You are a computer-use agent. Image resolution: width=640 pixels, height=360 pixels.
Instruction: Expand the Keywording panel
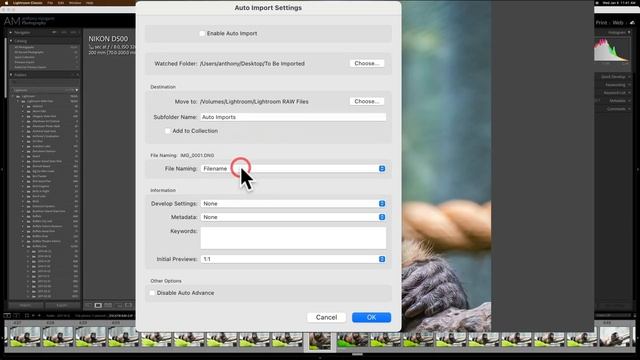coord(629,85)
